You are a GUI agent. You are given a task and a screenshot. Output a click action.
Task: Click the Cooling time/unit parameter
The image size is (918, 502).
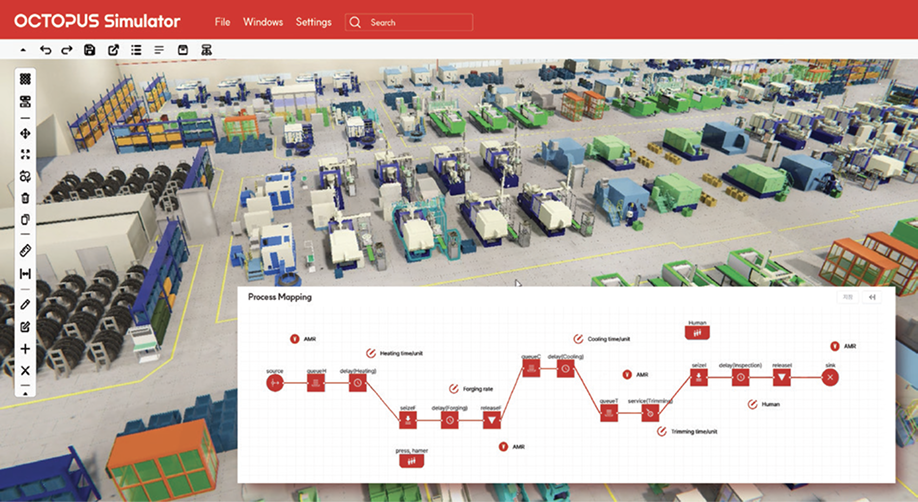pos(602,339)
